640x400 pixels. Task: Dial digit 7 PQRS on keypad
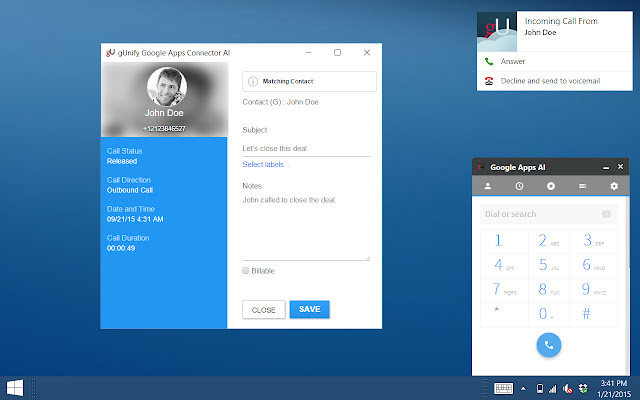pos(504,290)
